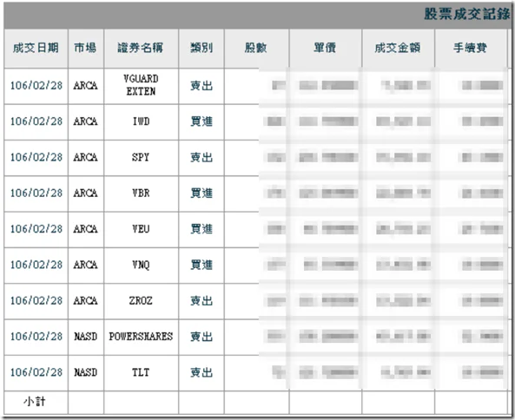The image size is (515, 420).
Task: Click the date cell in the VEU row
Action: [x=36, y=229]
